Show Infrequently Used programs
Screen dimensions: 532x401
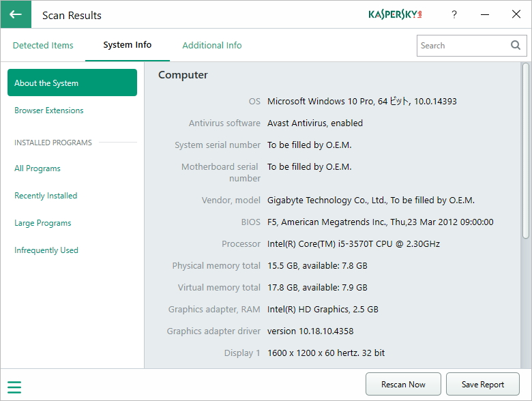coord(46,250)
